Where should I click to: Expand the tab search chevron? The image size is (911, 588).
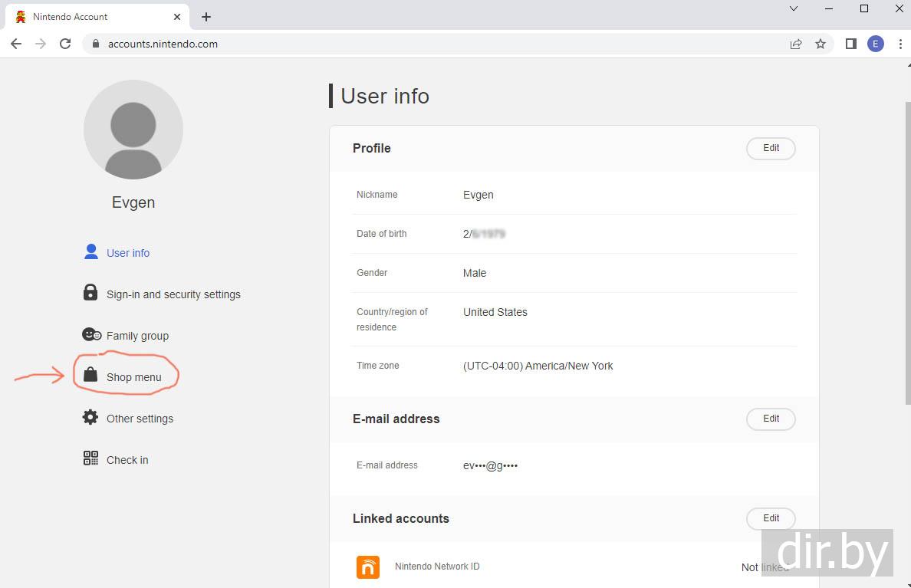click(x=794, y=9)
